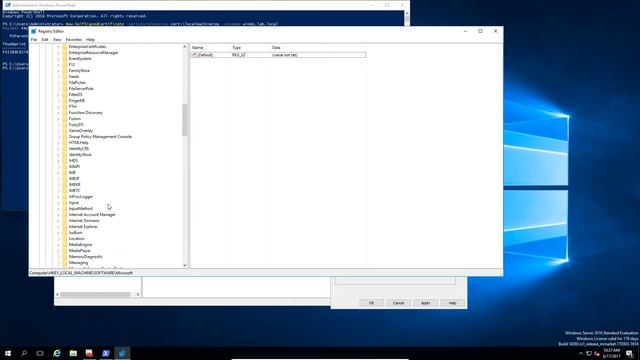640x360 pixels.
Task: Open File Explorer from the taskbar
Action: pyautogui.click(x=73, y=353)
